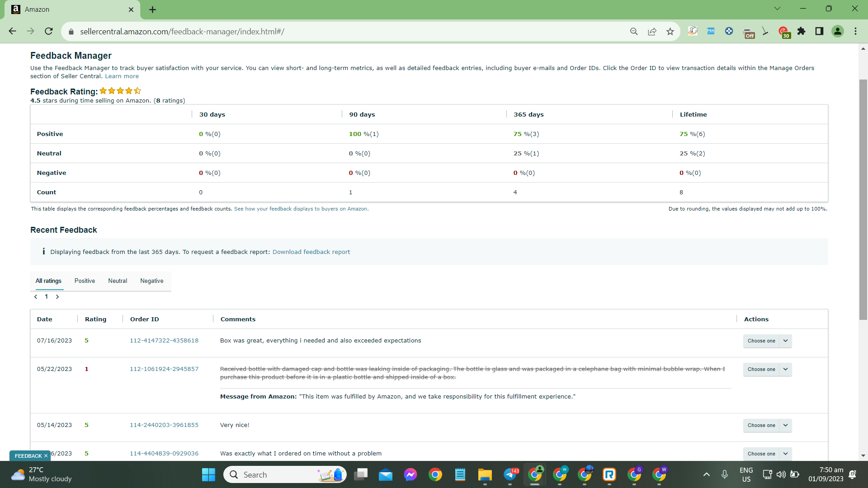See how feedback displays to buyers

click(301, 209)
